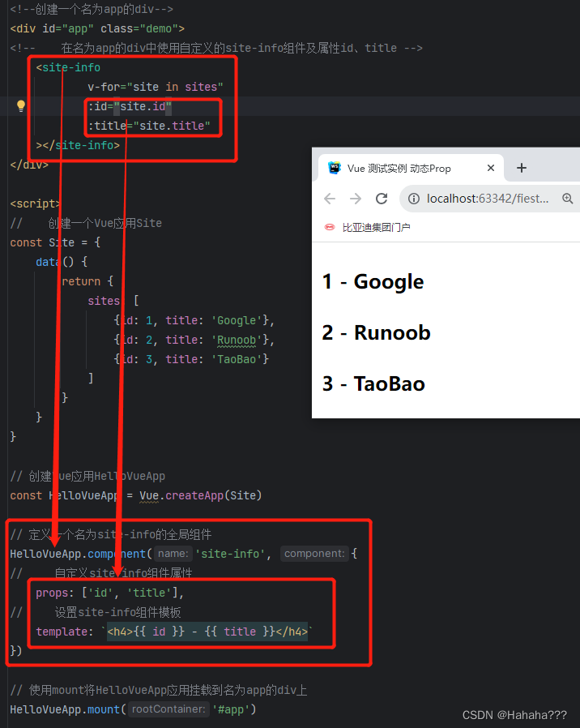Click the yellow lightbulb quick-fix icon

(21, 106)
